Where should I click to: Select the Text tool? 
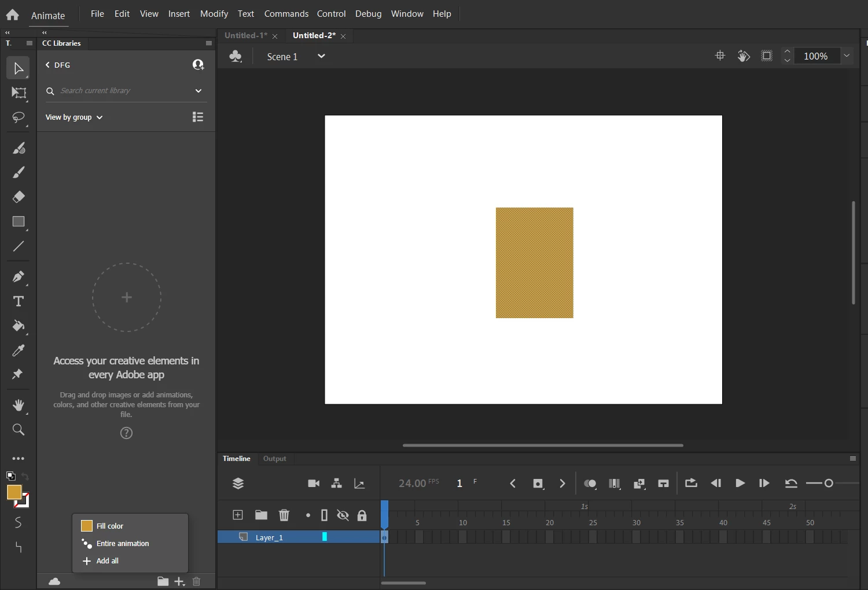point(19,301)
